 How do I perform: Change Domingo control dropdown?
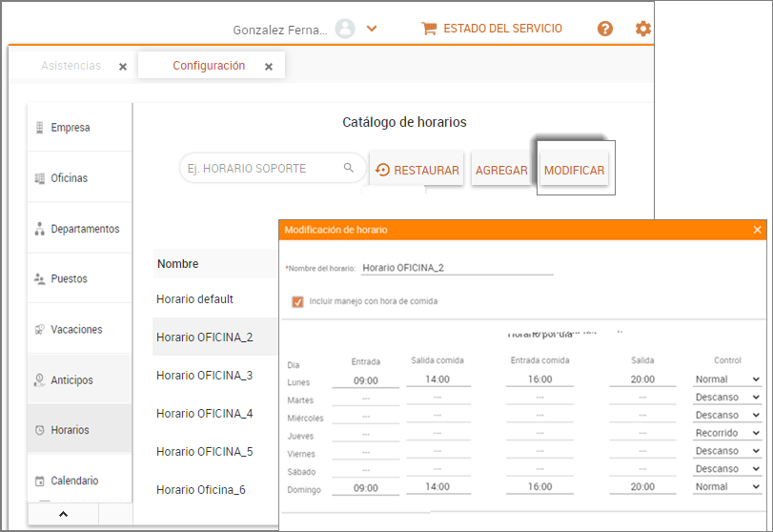[x=727, y=486]
